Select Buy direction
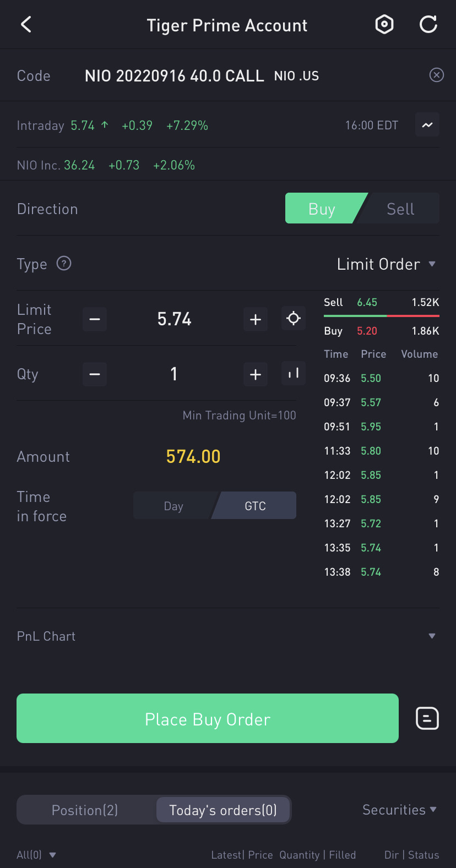Image resolution: width=456 pixels, height=868 pixels. click(322, 209)
